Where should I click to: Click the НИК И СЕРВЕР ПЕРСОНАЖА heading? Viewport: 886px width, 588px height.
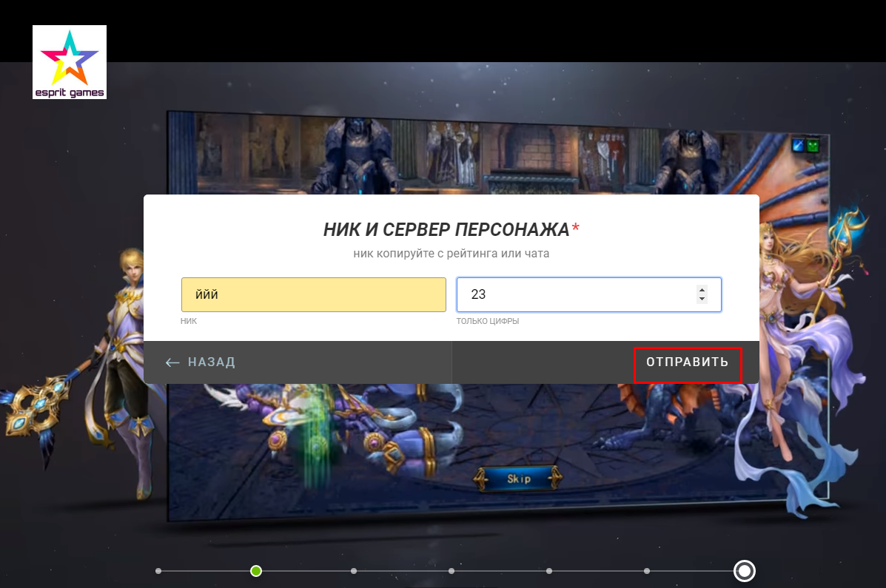[446, 229]
